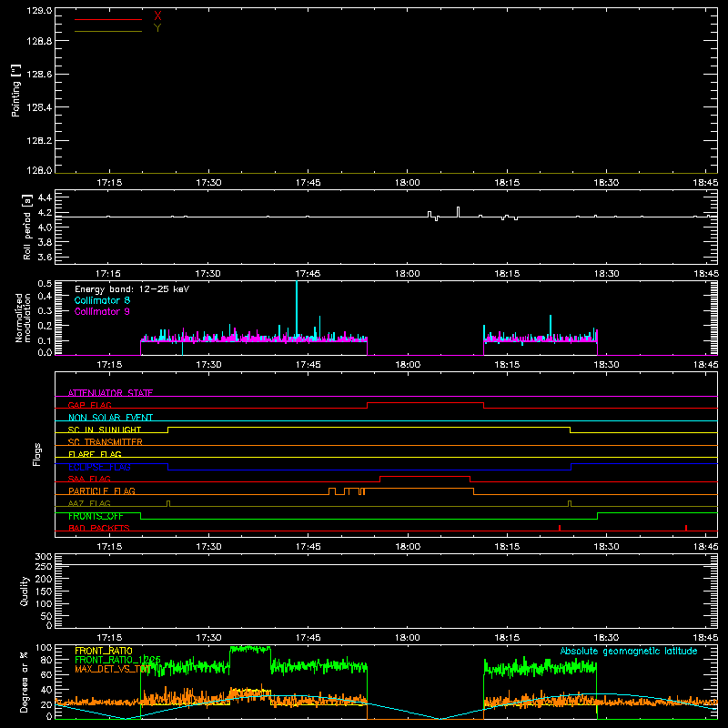Click the BAD_PACKETS label
The height and width of the screenshot is (728, 728).
pyautogui.click(x=99, y=528)
